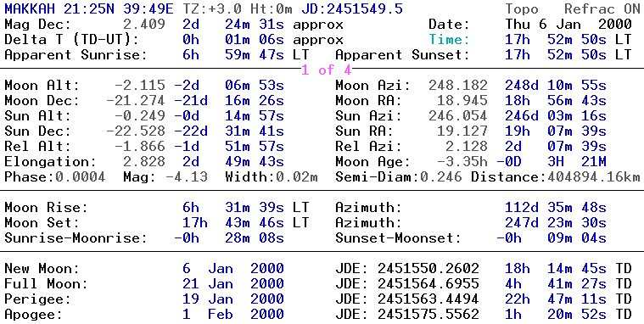
Task: Select the Apogee label
Action: tap(34, 314)
